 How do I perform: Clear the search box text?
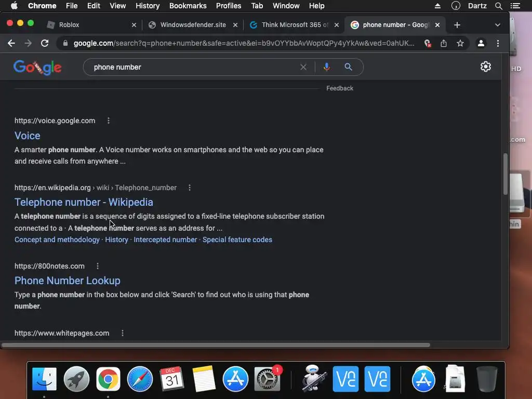[303, 67]
